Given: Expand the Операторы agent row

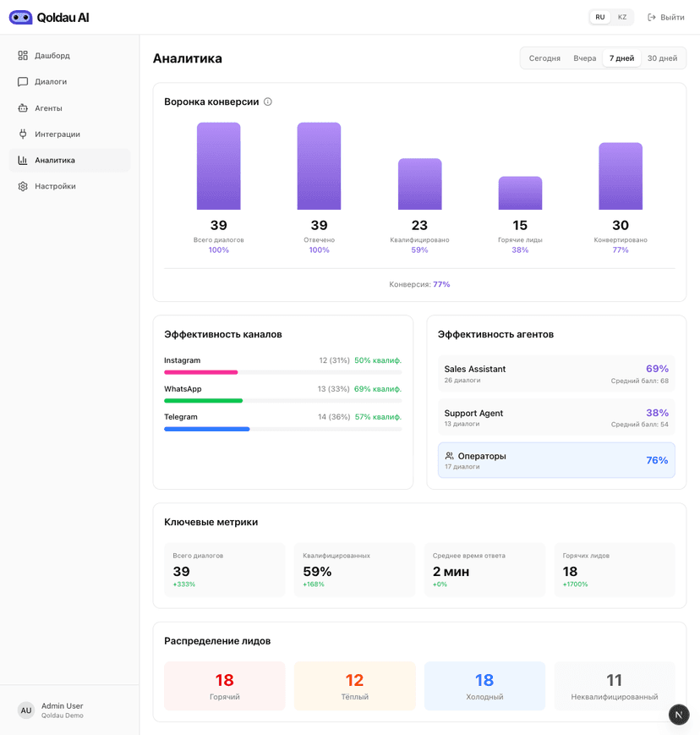Looking at the screenshot, I should coord(556,459).
